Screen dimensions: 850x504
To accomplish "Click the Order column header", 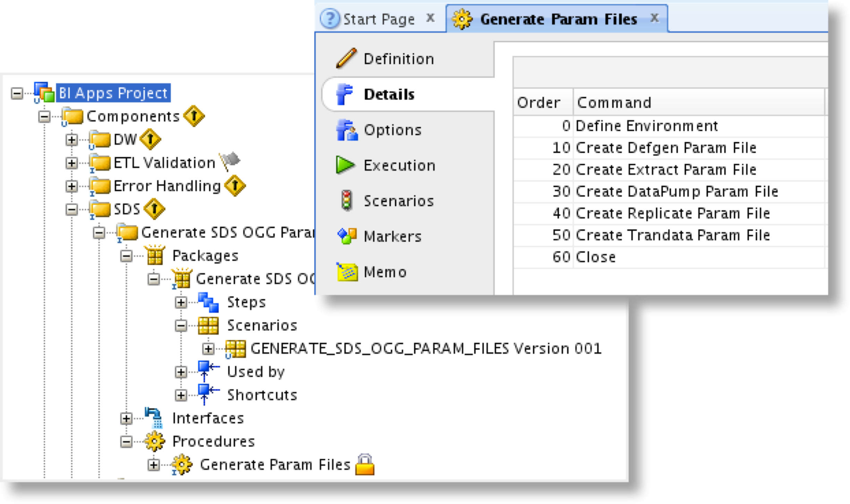I will click(x=543, y=102).
